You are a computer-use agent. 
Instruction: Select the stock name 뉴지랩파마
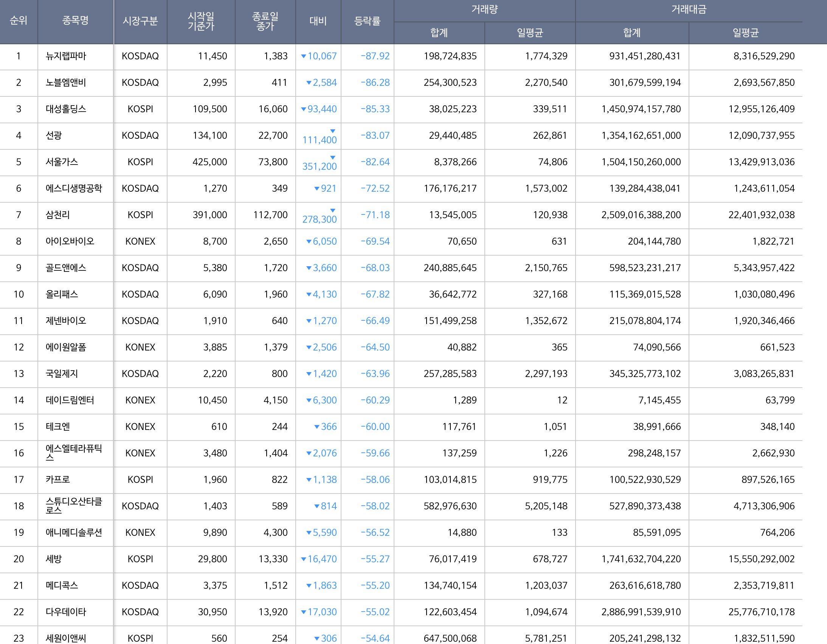66,56
